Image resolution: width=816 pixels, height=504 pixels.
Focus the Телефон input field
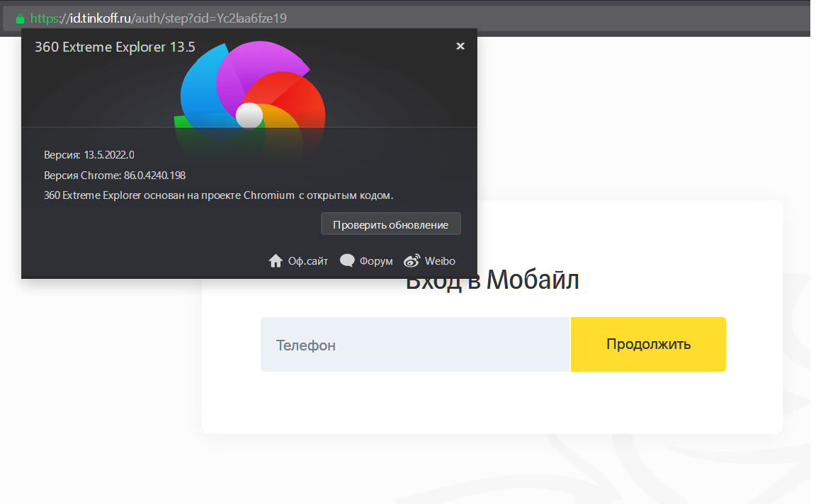[415, 344]
